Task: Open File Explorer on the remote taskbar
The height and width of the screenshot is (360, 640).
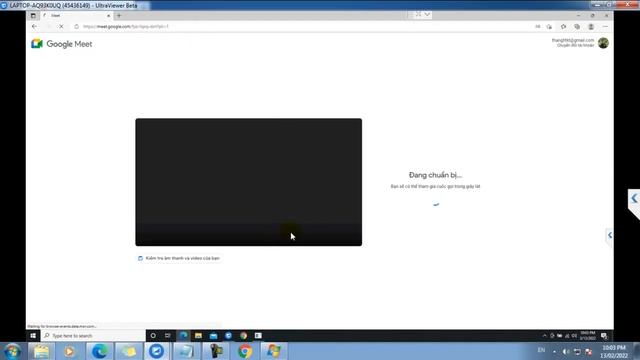Action: tap(198, 336)
